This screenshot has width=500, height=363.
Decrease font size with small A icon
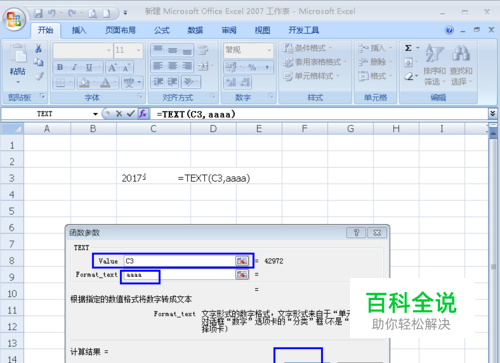(126, 68)
